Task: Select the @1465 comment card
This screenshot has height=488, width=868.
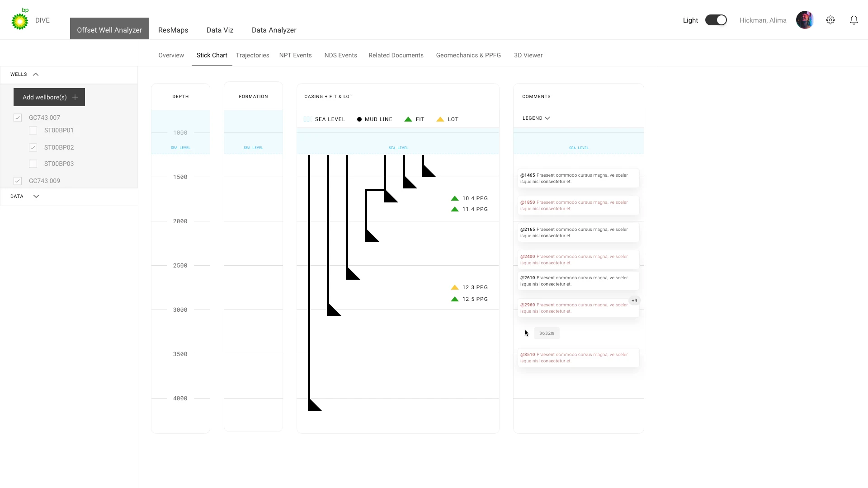Action: (578, 178)
